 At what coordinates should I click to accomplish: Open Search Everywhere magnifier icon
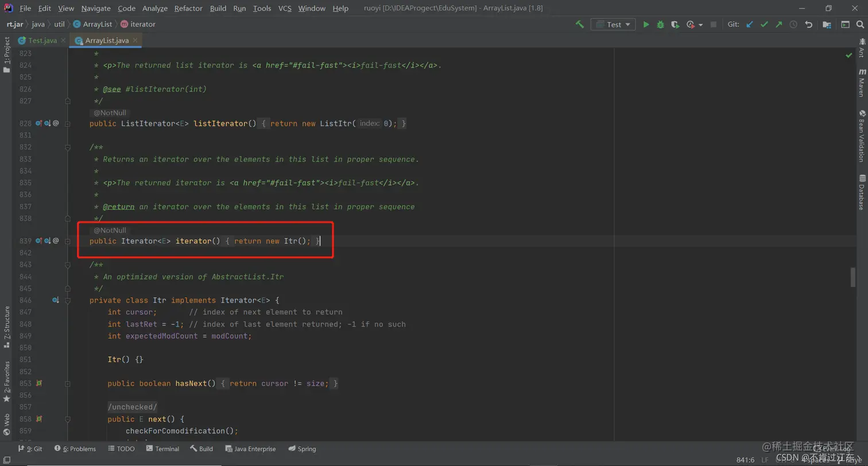pos(860,25)
